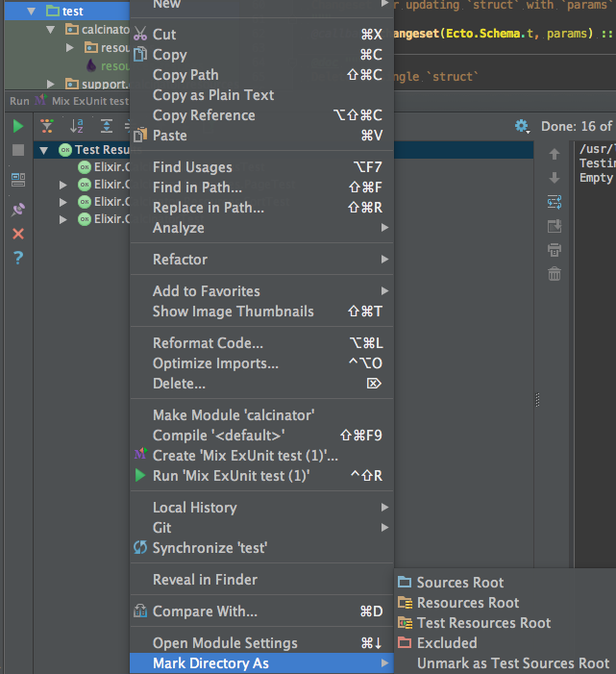Click the green run triangle in menu
The width and height of the screenshot is (616, 674).
pos(140,475)
